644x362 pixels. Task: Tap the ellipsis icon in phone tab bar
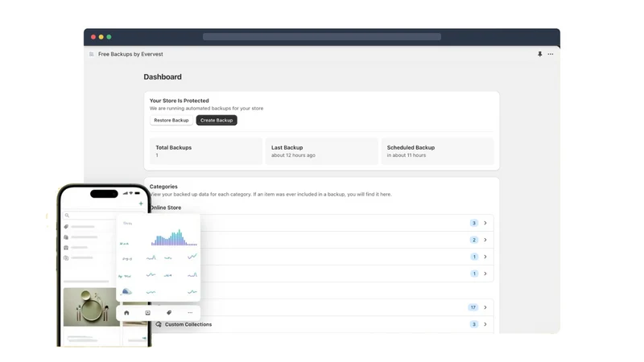tap(190, 313)
